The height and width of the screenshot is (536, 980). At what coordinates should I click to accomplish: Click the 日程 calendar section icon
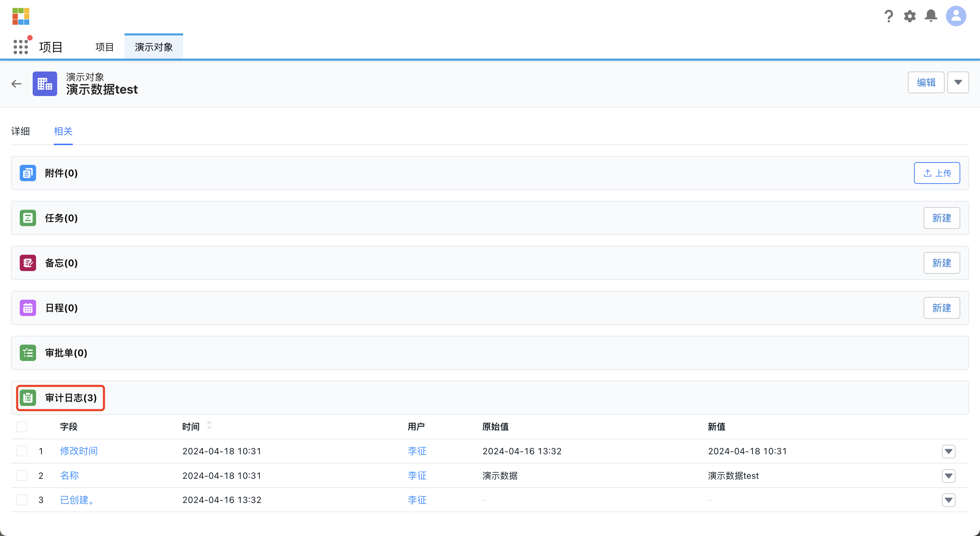click(28, 308)
